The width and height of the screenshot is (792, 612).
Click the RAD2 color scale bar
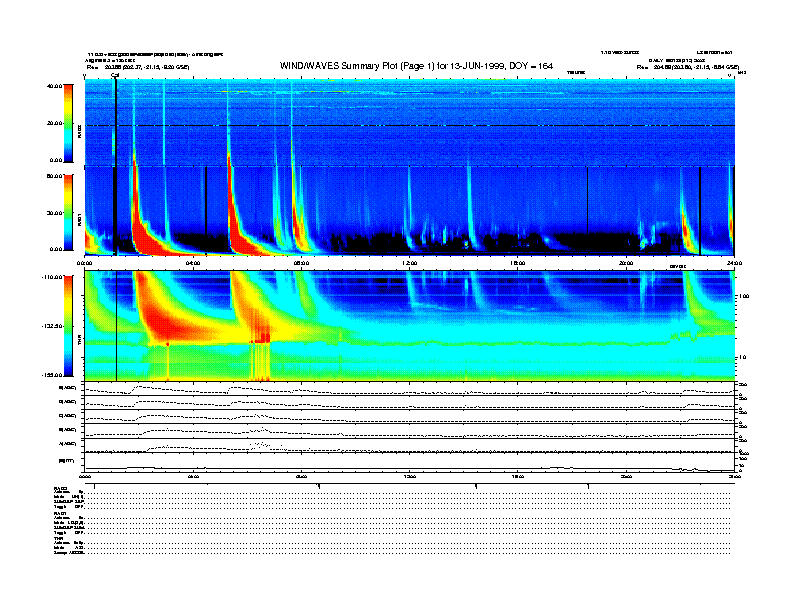coord(68,123)
